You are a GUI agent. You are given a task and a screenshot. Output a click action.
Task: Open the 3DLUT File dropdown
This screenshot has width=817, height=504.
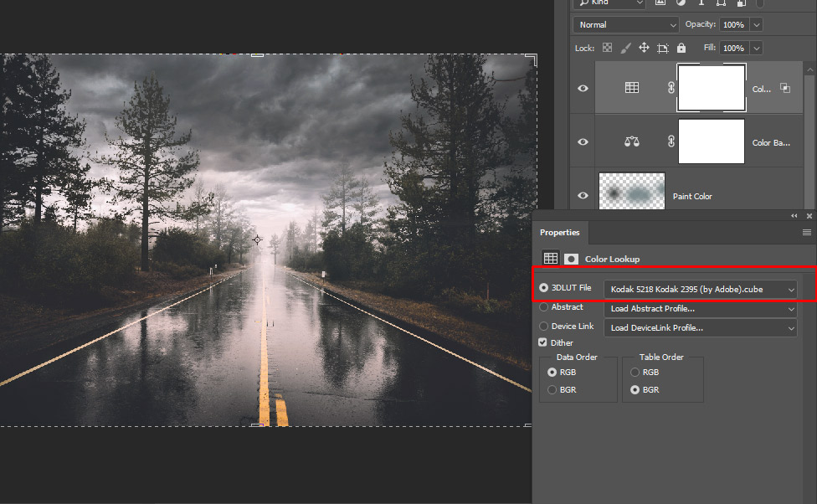[x=700, y=289]
